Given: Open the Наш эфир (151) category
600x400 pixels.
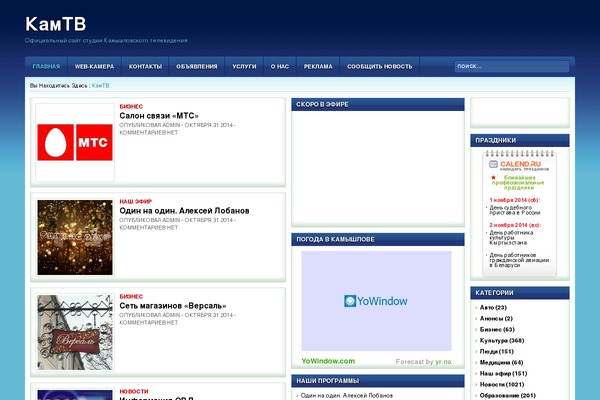Looking at the screenshot, I should (x=503, y=374).
